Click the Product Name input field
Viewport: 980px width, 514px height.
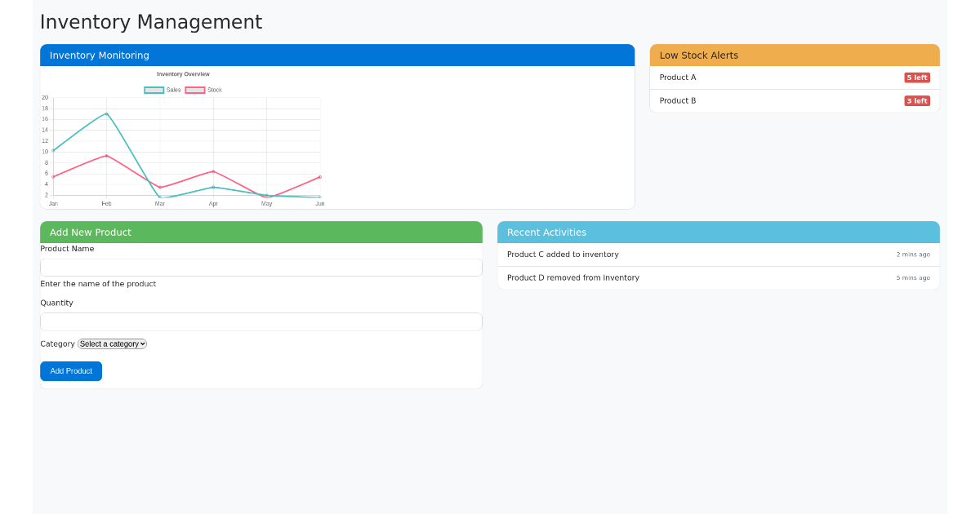tap(261, 267)
